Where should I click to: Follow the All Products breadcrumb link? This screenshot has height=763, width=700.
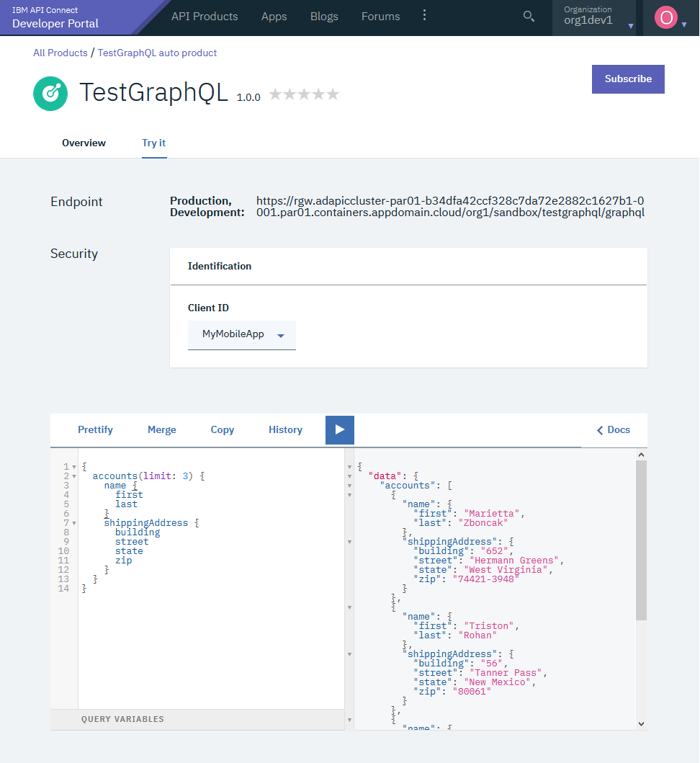tap(60, 53)
